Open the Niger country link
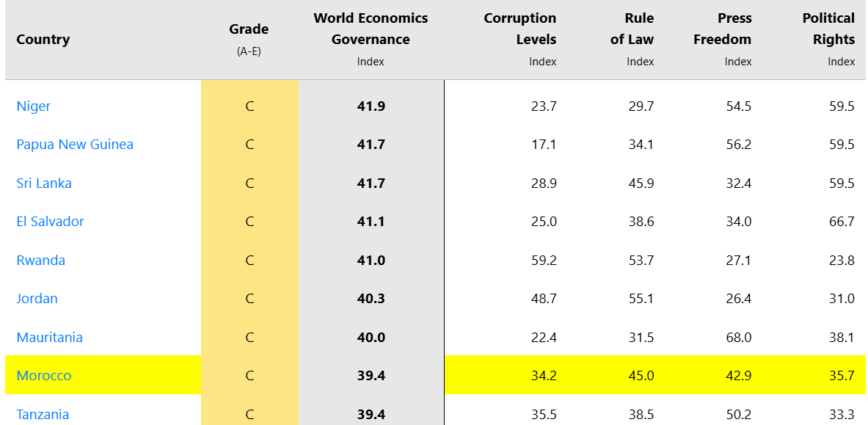The width and height of the screenshot is (868, 425). [34, 106]
